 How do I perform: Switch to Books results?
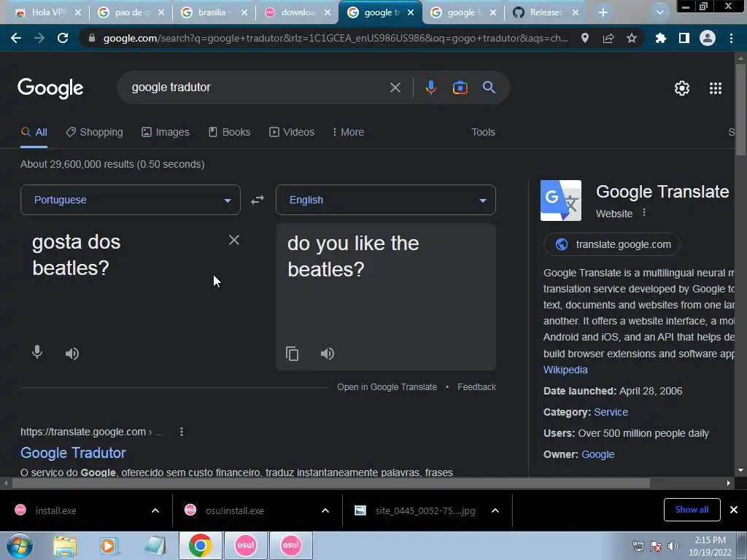[x=229, y=132]
